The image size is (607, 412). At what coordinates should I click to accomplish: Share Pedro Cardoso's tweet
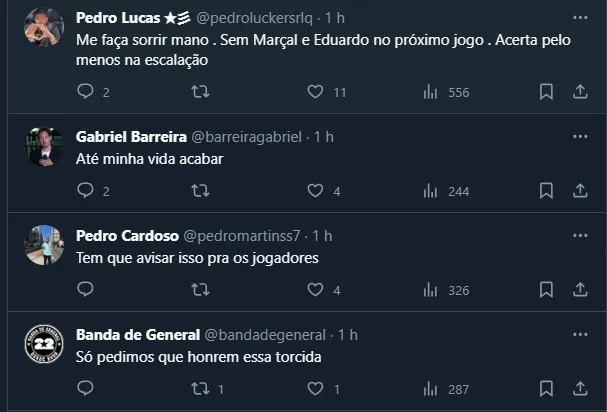coord(580,290)
